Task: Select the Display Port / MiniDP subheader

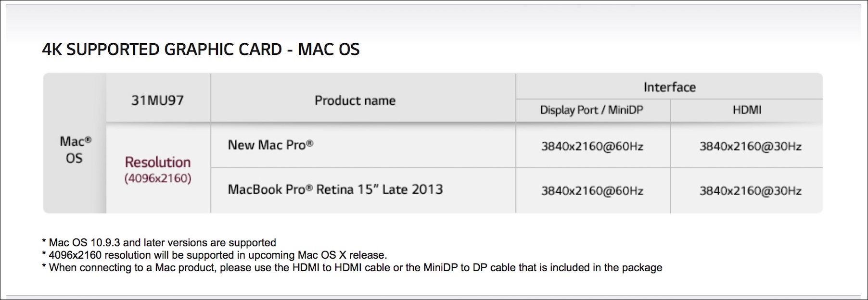Action: pyautogui.click(x=591, y=110)
